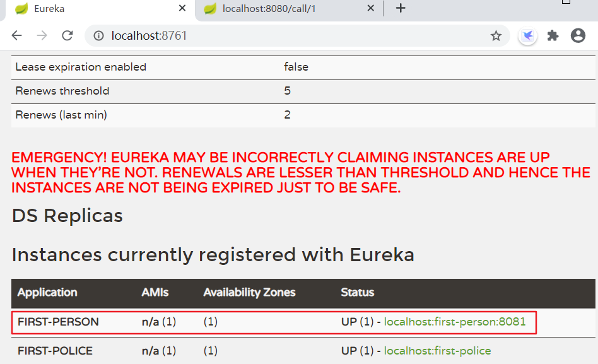Click the Renews (last min) label

[61, 115]
